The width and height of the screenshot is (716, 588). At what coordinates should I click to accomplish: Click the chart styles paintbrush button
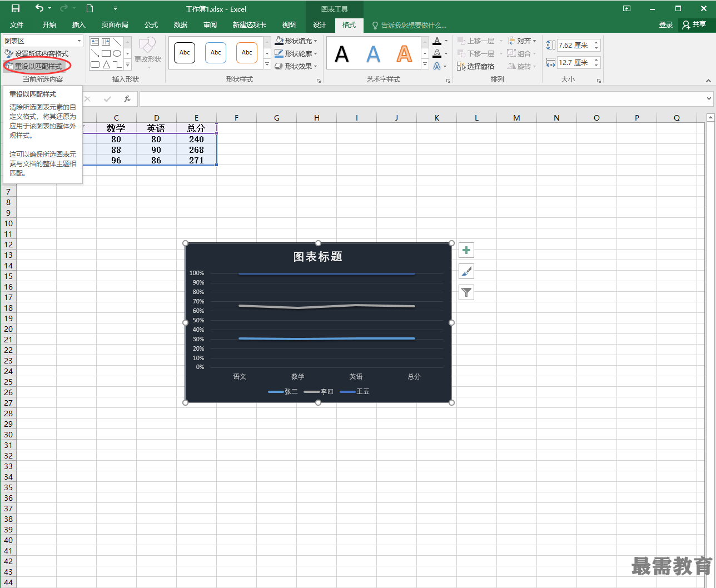pos(466,271)
